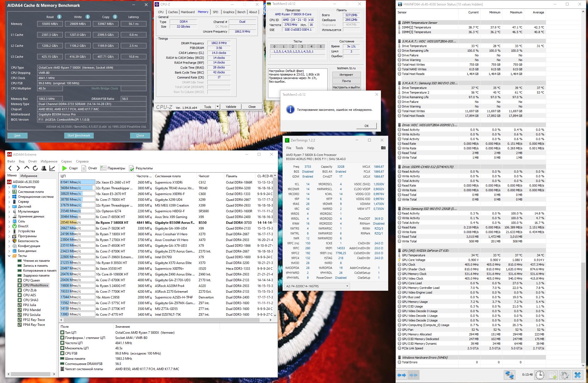This screenshot has width=588, height=383.
Task: Click the graph icon in AIDA64 toolbar
Action: click(52, 168)
